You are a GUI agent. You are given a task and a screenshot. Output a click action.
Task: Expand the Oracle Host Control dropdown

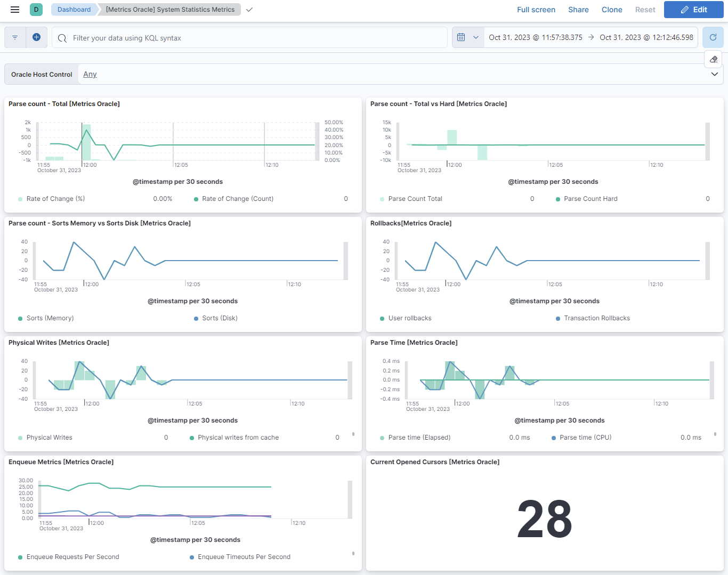pos(714,74)
